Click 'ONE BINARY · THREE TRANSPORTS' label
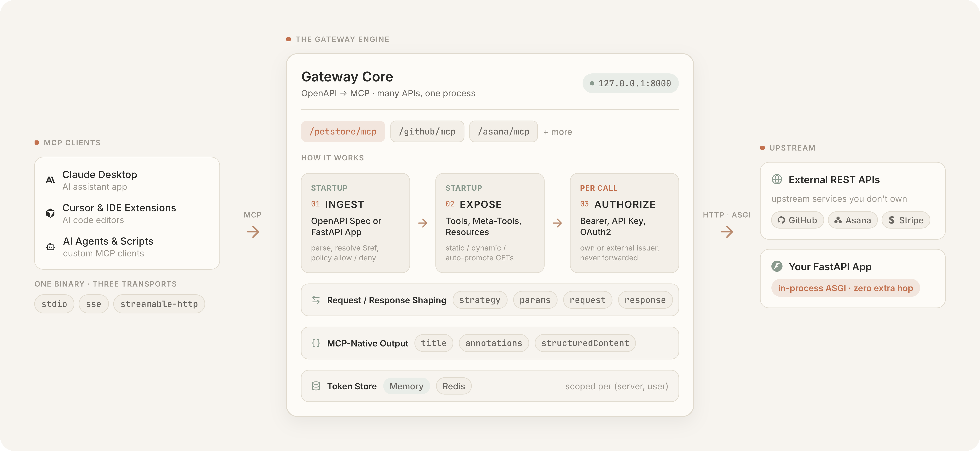The width and height of the screenshot is (980, 451). coord(105,284)
